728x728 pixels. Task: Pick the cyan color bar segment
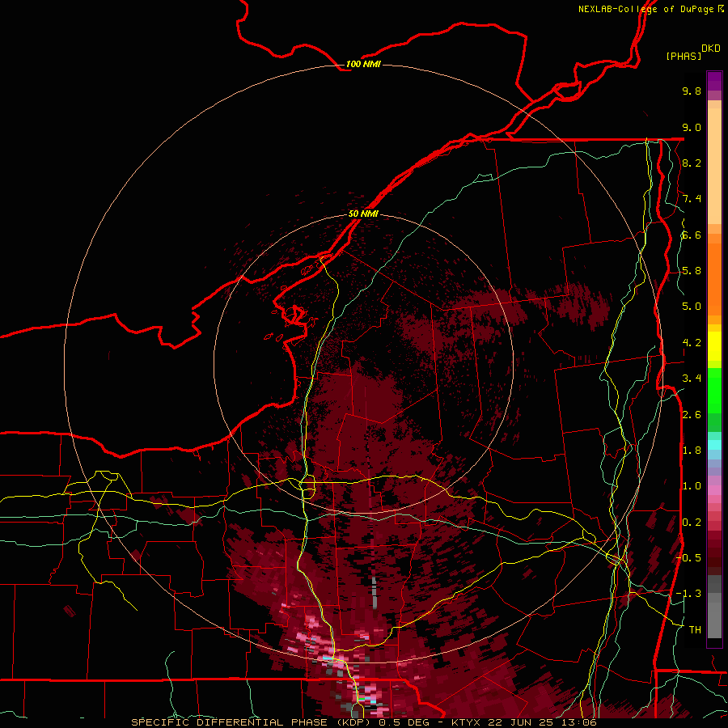(x=714, y=444)
